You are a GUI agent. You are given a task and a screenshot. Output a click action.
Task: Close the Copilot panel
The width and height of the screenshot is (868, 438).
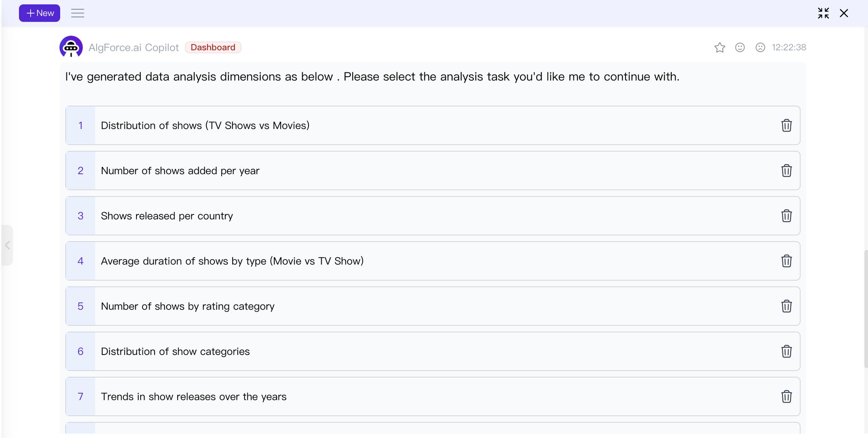click(x=844, y=13)
